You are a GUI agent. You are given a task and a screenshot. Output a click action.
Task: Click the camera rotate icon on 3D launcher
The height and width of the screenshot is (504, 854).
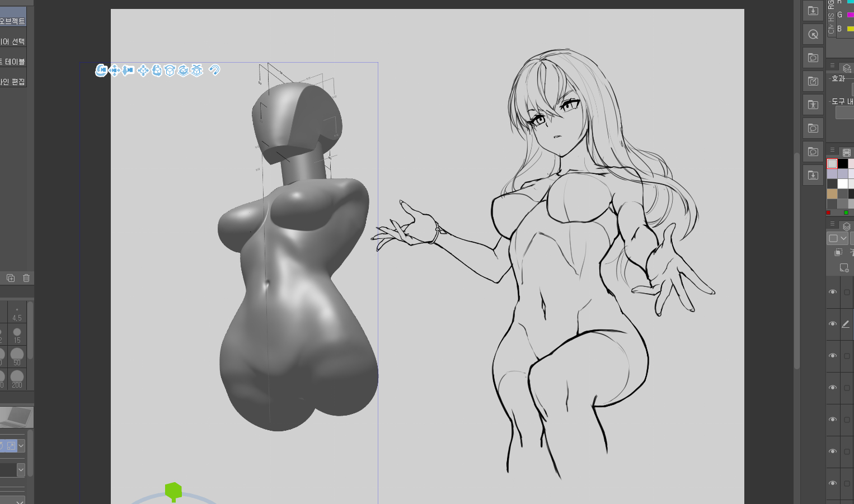[x=101, y=70]
